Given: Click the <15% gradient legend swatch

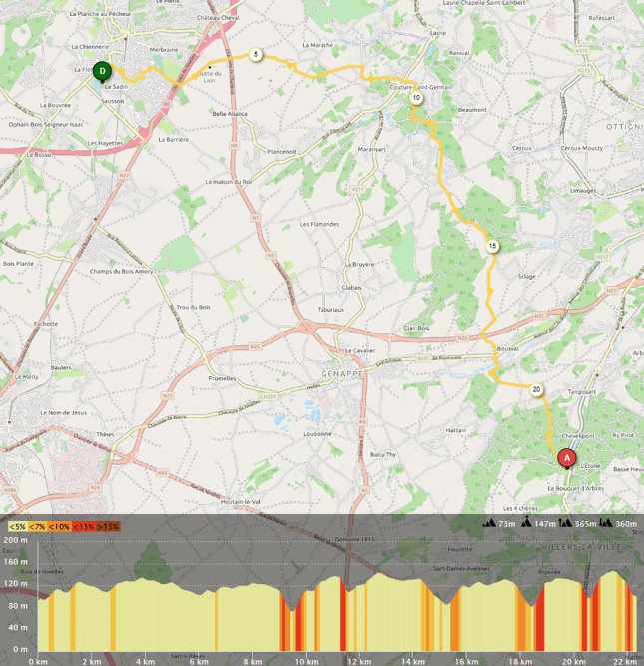Looking at the screenshot, I should [84, 526].
